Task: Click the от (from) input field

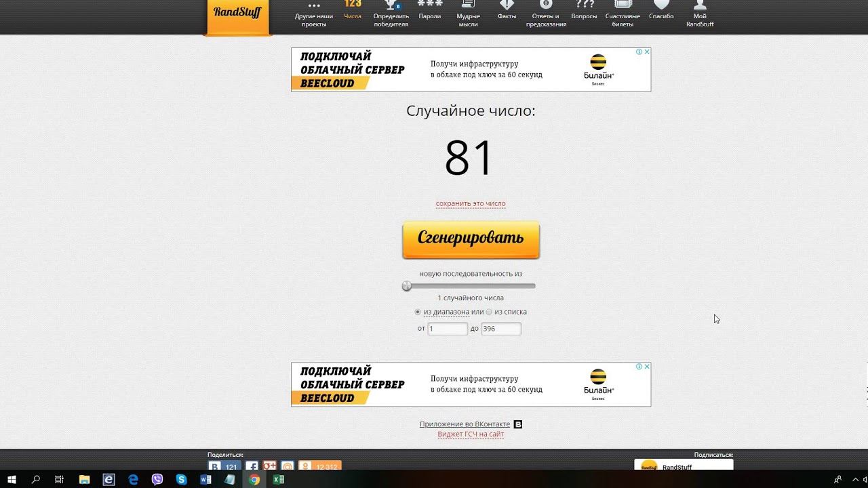Action: [x=448, y=329]
